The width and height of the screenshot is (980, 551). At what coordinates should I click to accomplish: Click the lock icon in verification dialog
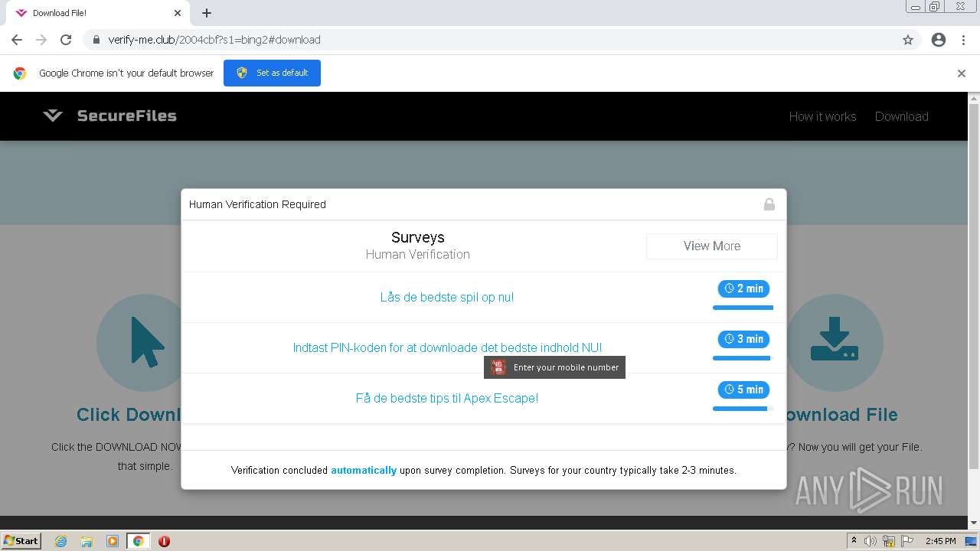(769, 204)
